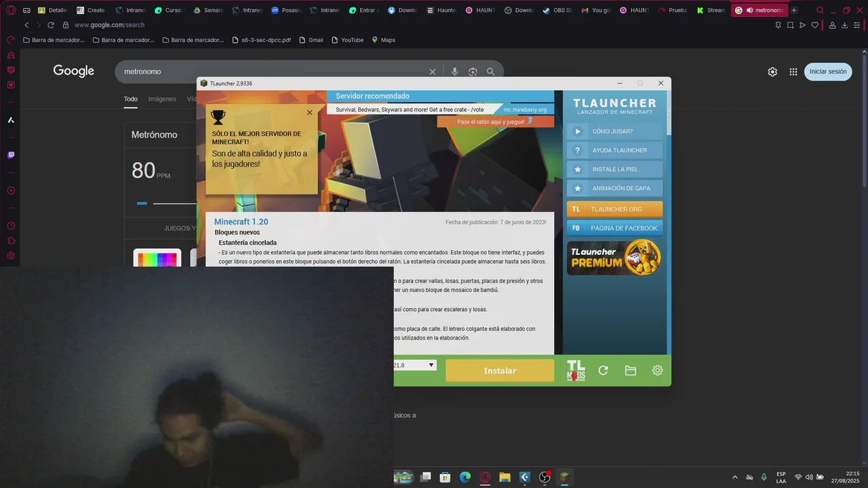The height and width of the screenshot is (488, 868).
Task: Open the Opera GX main menu logo
Action: point(11,10)
